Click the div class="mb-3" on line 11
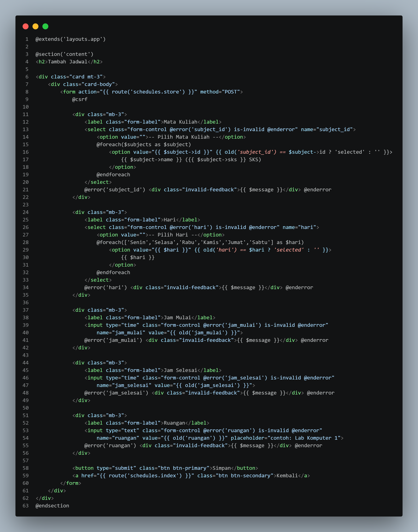This screenshot has height=532, width=418. 100,114
